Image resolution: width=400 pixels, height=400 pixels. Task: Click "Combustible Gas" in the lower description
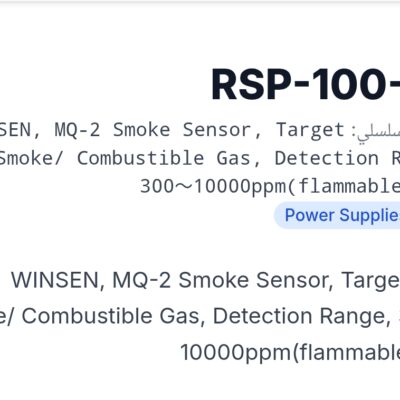coord(110,316)
